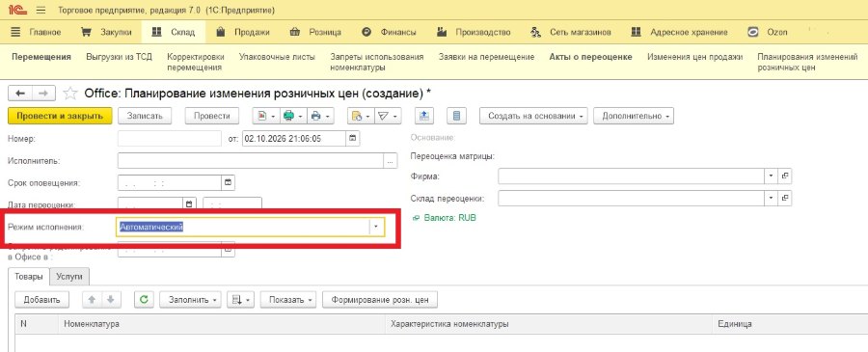Click Провести и закрыть button
This screenshot has width=868, height=352.
tap(61, 116)
